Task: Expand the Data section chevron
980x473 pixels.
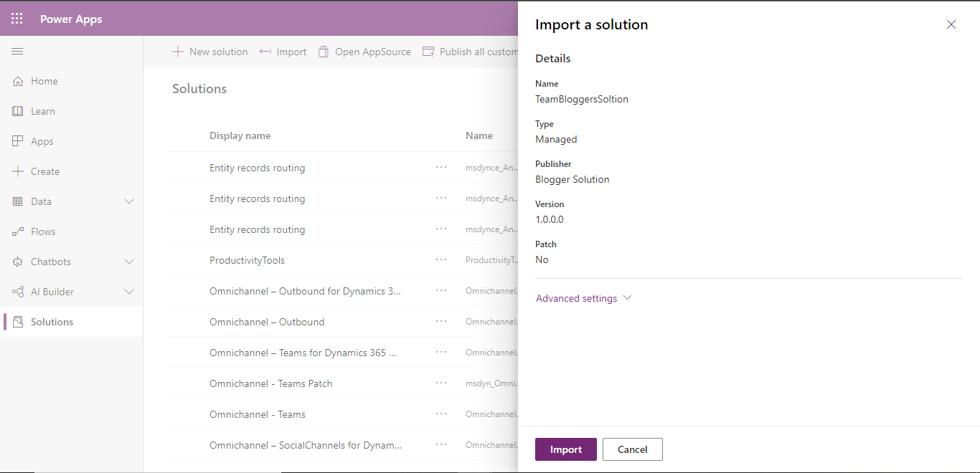Action: (x=129, y=201)
